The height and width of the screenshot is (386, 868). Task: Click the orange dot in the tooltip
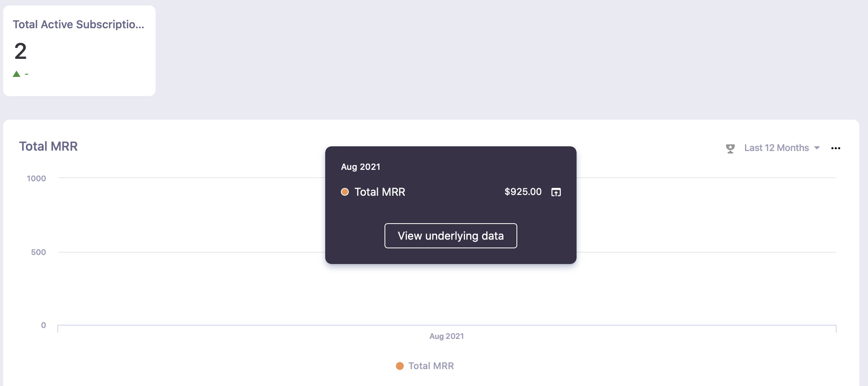point(345,192)
